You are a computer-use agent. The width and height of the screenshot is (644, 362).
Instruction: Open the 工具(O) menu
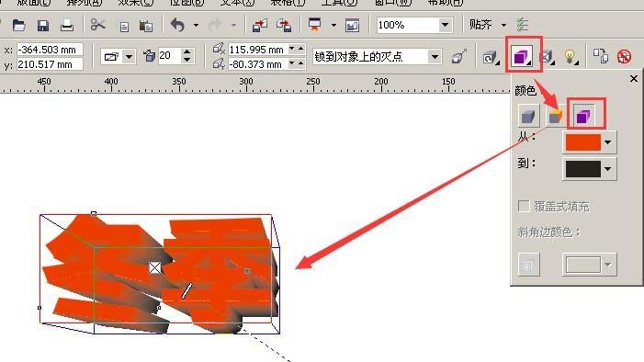click(x=339, y=3)
